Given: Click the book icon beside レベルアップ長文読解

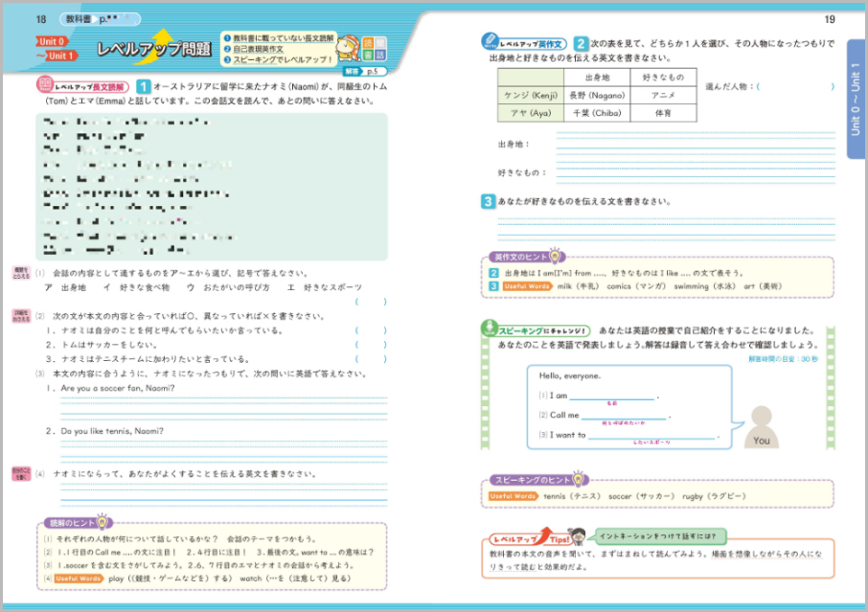Looking at the screenshot, I should pos(45,84).
